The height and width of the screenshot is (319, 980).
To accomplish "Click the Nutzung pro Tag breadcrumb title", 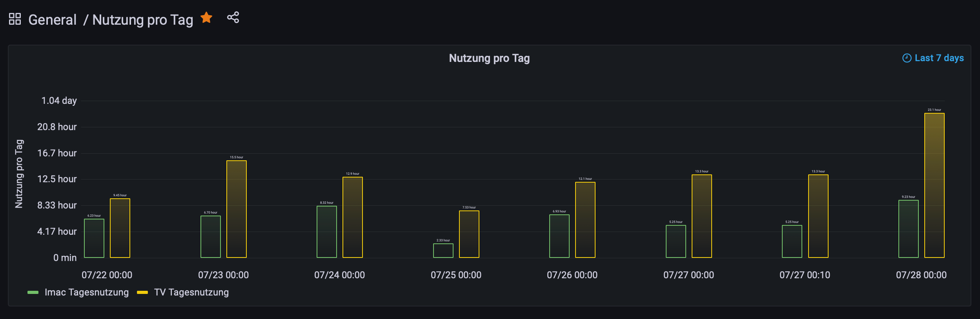I will tap(142, 20).
